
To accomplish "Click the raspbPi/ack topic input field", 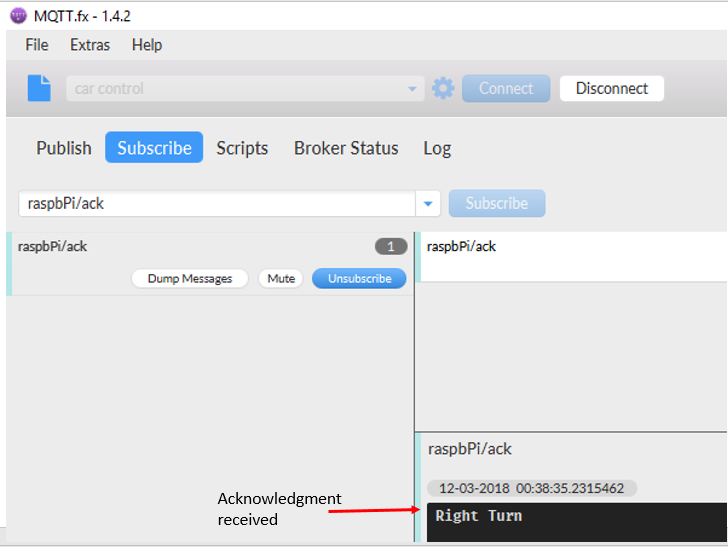I will click(x=217, y=203).
